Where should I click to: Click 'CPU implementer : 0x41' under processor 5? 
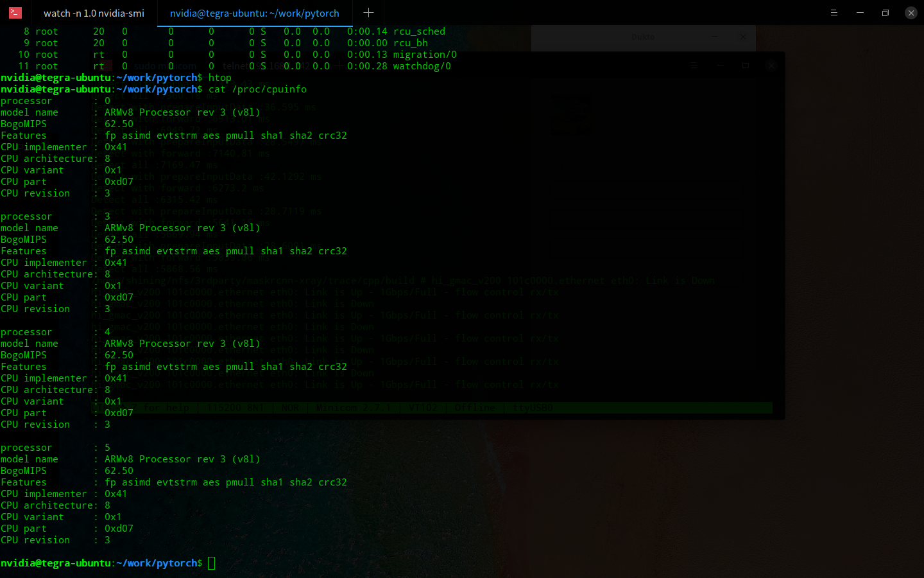(x=64, y=494)
